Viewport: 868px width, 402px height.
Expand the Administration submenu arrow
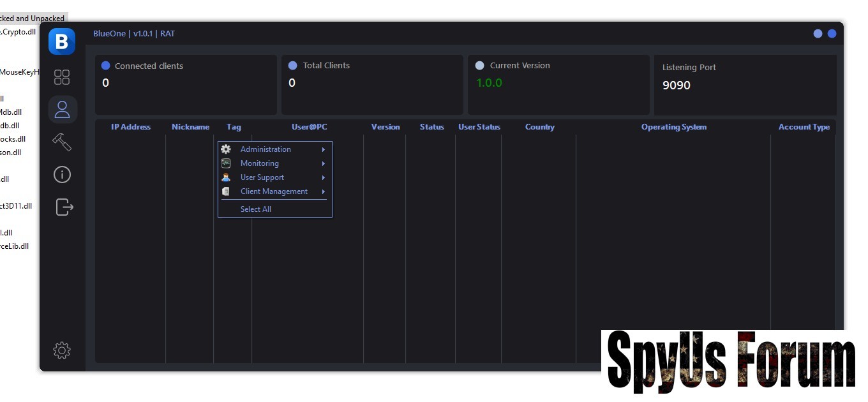coord(324,149)
